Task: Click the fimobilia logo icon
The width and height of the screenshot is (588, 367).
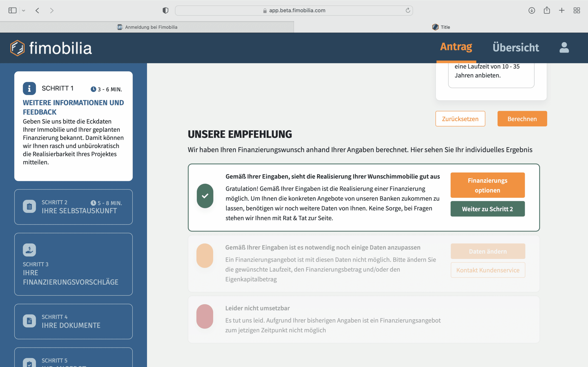Action: [x=17, y=48]
